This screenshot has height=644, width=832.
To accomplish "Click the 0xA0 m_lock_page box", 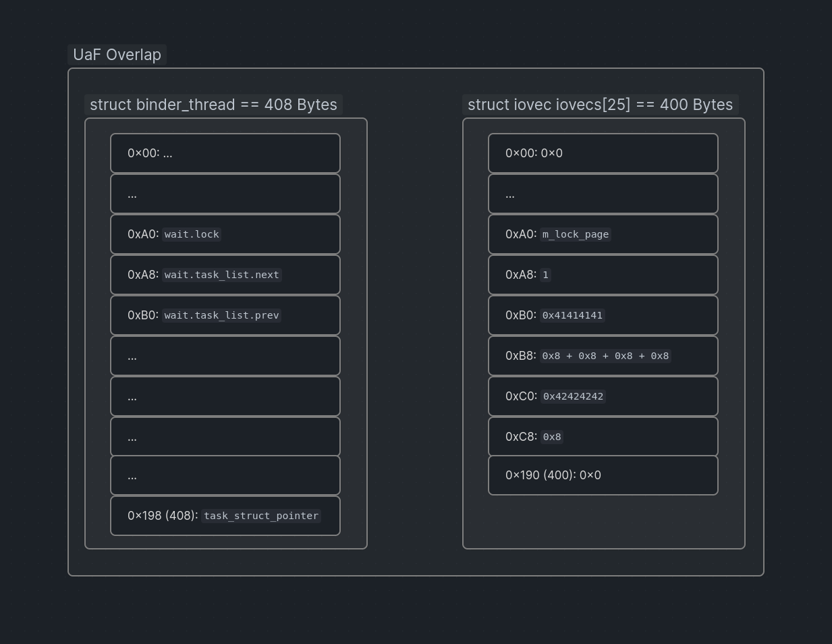I will pos(603,234).
